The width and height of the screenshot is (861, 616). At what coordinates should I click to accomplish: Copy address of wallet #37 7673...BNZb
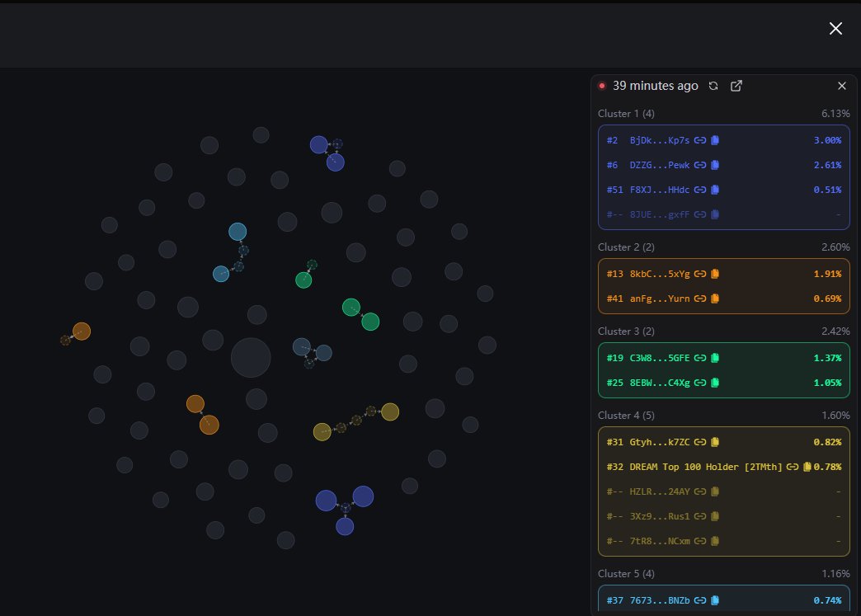pos(715,600)
